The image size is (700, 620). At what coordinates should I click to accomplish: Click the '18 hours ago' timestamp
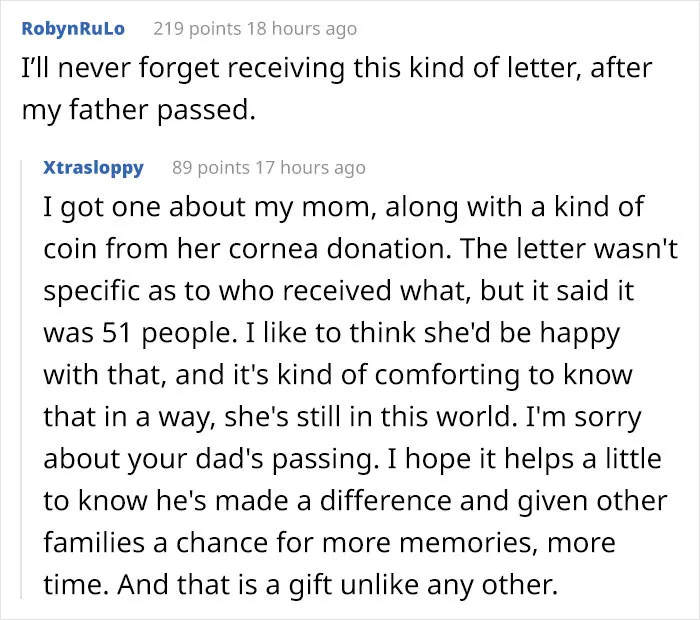point(302,29)
